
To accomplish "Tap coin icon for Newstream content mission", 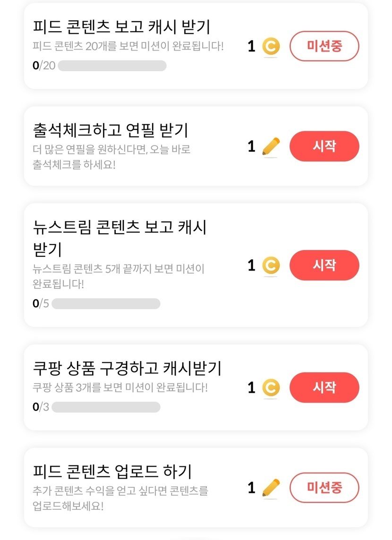I will tap(271, 266).
